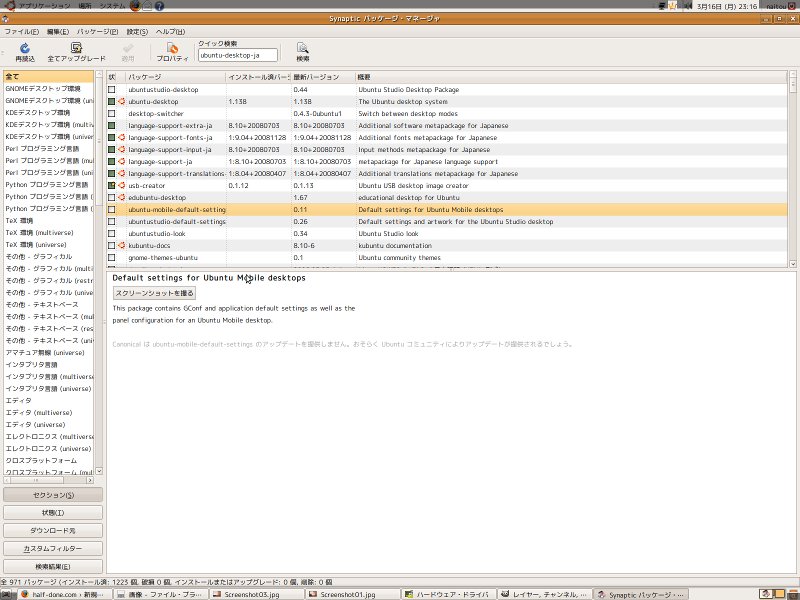
Task: Sort by the パッケージ column header
Action: pos(176,77)
